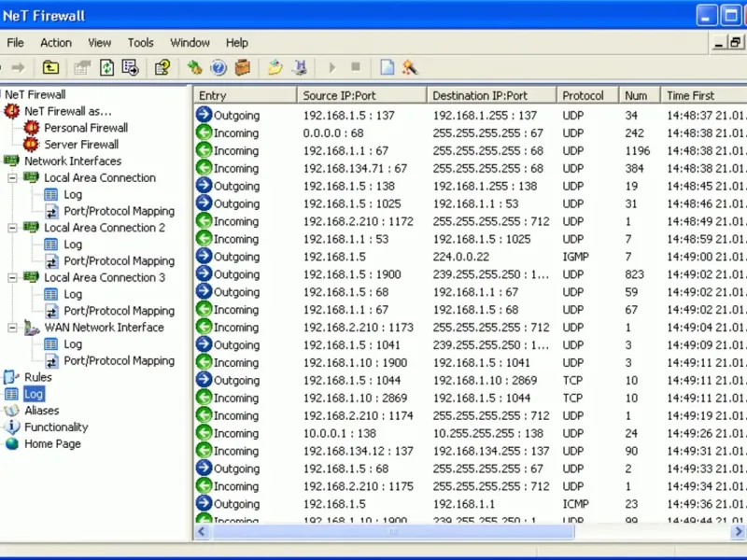This screenshot has height=560, width=747.
Task: Open the Help menu
Action: pos(237,43)
